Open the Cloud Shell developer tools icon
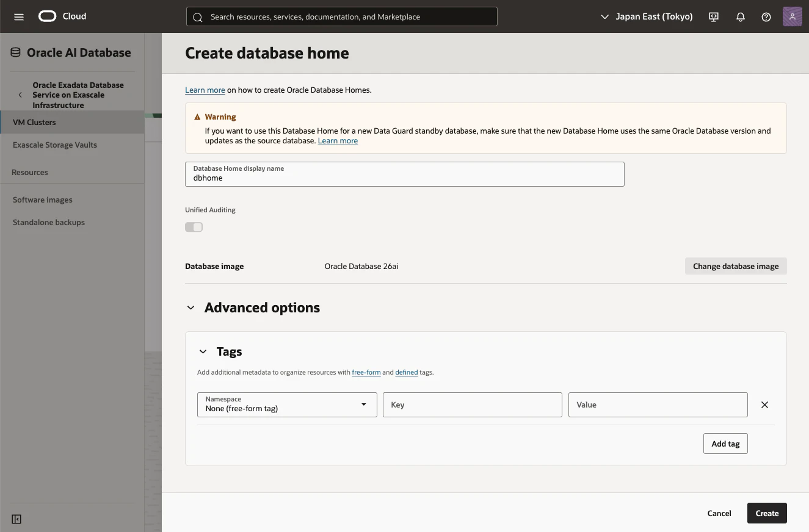The image size is (809, 532). coord(714,17)
